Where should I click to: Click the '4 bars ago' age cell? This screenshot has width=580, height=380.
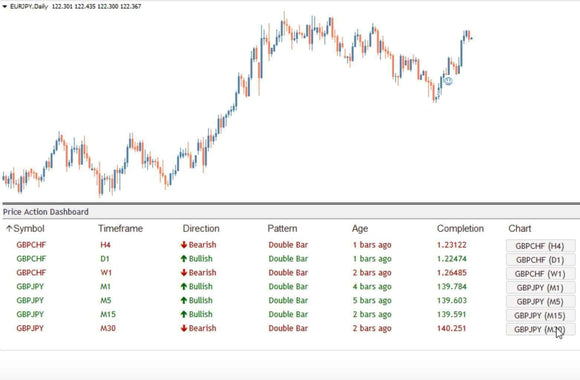[372, 287]
